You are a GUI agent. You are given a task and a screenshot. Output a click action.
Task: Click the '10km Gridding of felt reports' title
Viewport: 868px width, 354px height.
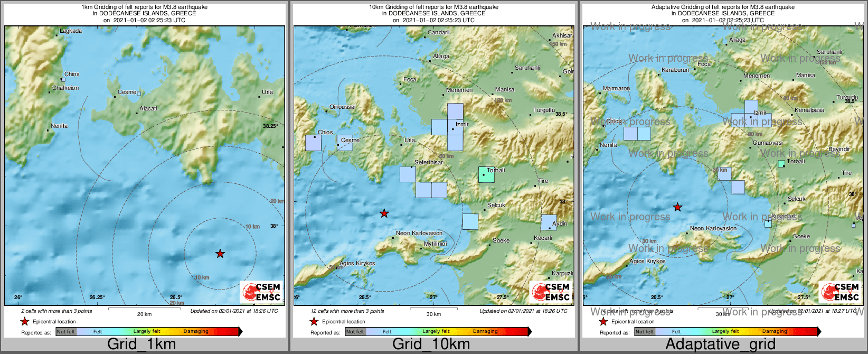pyautogui.click(x=433, y=7)
